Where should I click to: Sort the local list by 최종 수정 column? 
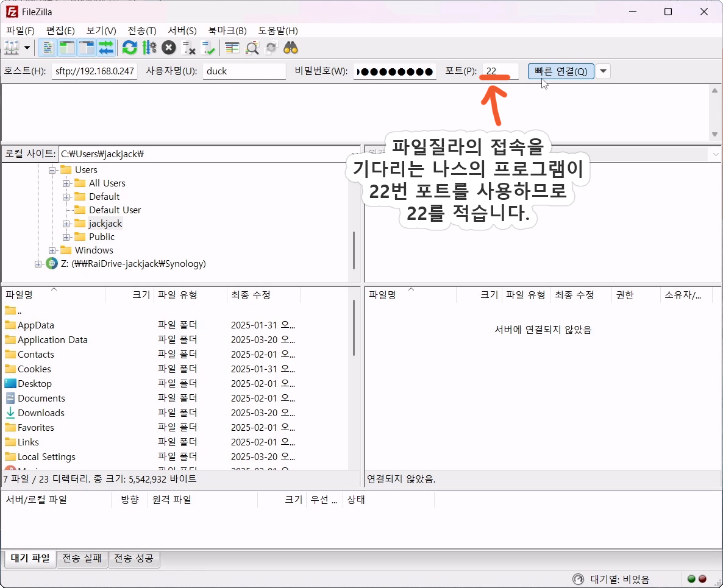pos(263,295)
